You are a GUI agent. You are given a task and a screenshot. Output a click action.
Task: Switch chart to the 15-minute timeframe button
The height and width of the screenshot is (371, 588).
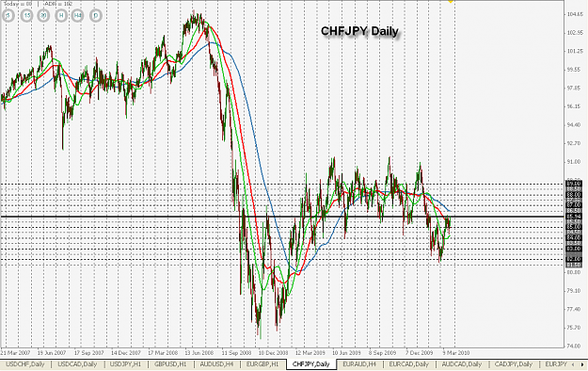(26, 16)
